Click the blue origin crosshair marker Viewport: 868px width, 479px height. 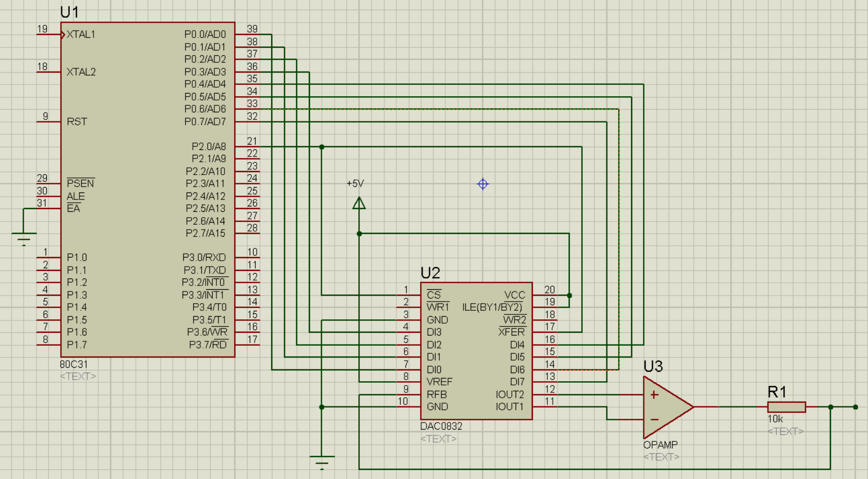pyautogui.click(x=483, y=184)
